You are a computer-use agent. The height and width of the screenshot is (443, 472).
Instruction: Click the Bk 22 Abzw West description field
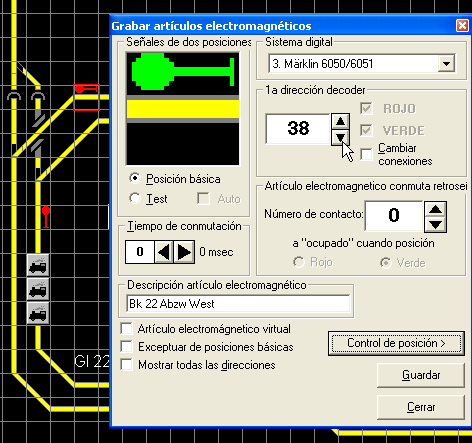(x=238, y=304)
